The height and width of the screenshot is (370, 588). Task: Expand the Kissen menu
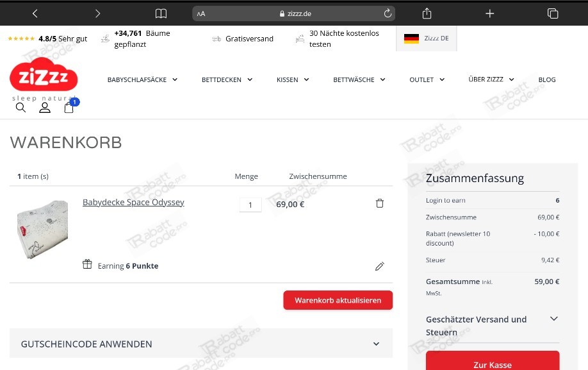tap(293, 80)
